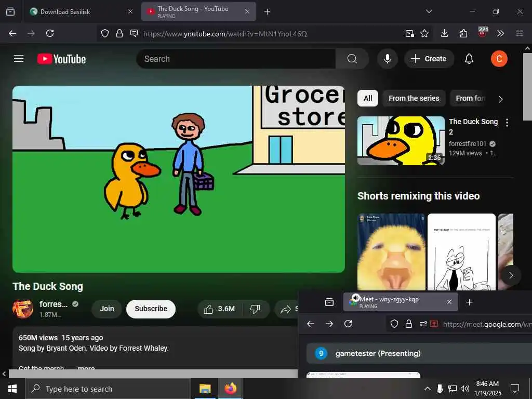532x399 pixels.
Task: Click the Type here to search taskbar box
Action: (x=108, y=389)
